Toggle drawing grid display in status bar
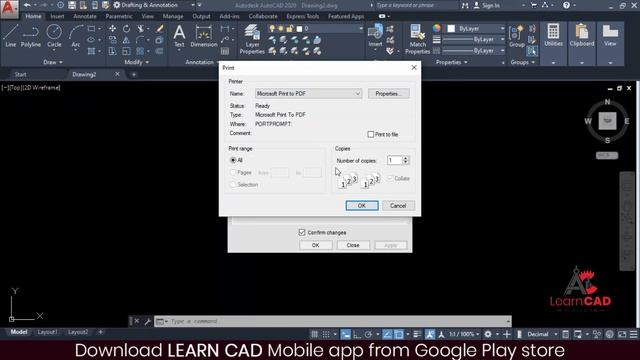The image size is (640, 360). pos(314,334)
